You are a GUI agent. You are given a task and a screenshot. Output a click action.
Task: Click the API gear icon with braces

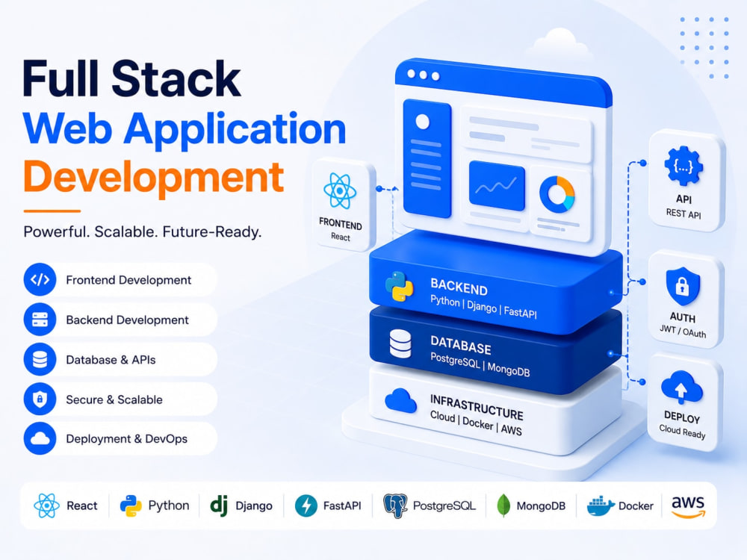(684, 166)
